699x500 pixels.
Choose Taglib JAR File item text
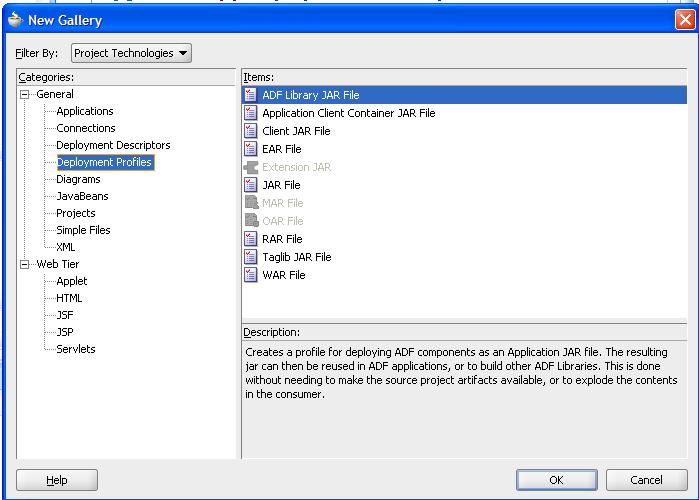click(297, 257)
